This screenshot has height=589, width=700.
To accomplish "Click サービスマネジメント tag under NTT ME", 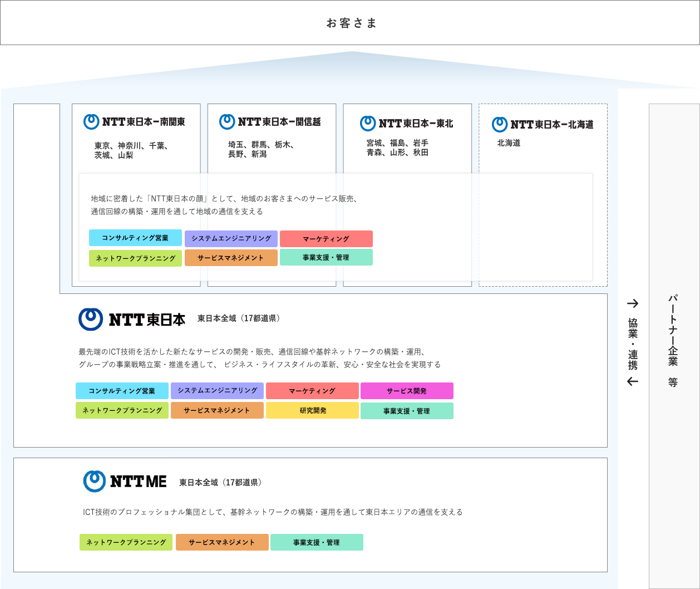I will 222,542.
